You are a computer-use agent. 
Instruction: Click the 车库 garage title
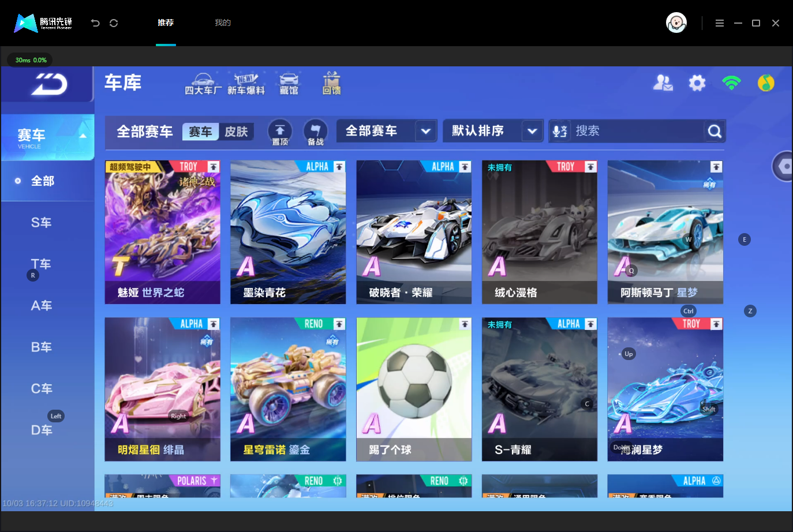tap(123, 83)
